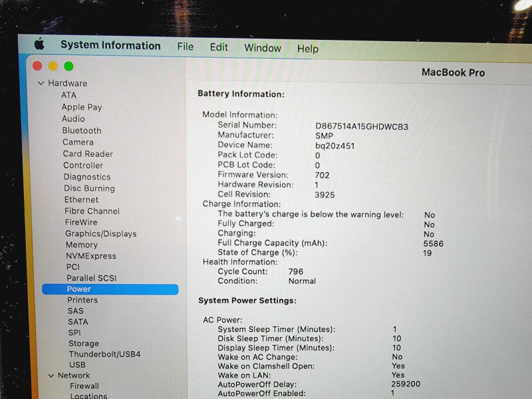Click Cycle Count value 796
The height and width of the screenshot is (399, 532).
click(296, 272)
